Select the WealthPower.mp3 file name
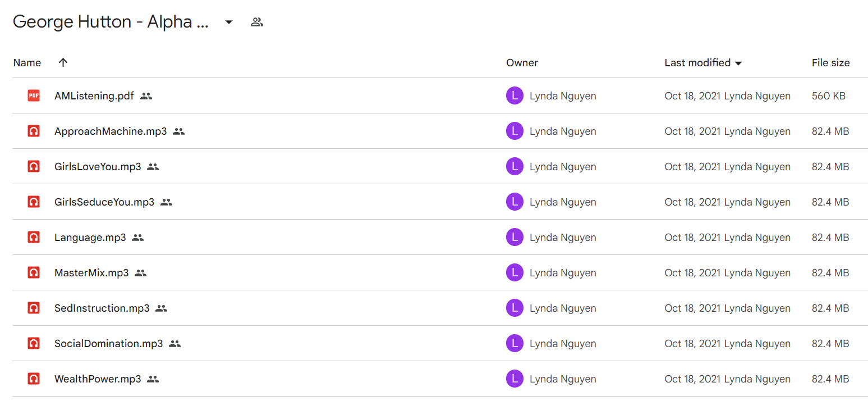Screen dimensions: 868x419 (x=98, y=379)
